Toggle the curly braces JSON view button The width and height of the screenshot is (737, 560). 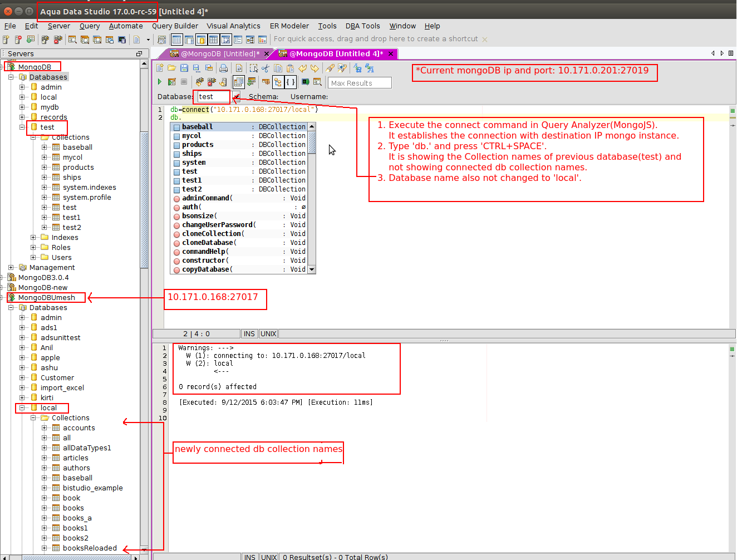(290, 82)
